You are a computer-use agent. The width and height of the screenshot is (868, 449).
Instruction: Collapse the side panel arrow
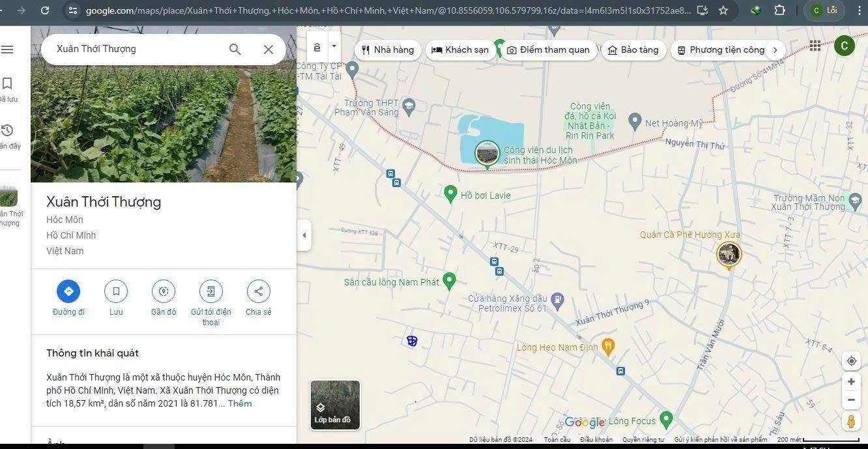304,235
